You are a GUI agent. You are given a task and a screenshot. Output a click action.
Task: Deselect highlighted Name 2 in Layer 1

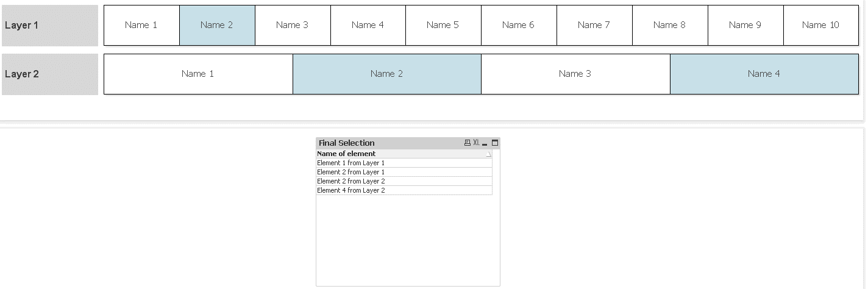click(x=217, y=26)
